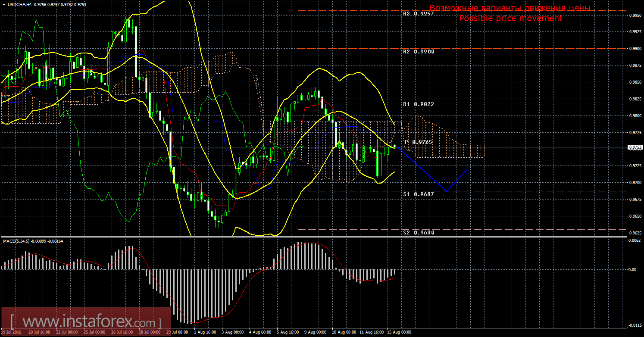This screenshot has width=644, height=337.
Task: Click the 0.9800 price axis label
Action: [x=635, y=116]
